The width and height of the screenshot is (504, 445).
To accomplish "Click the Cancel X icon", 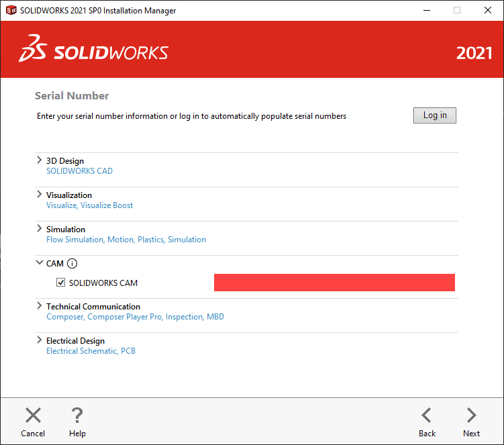I will point(33,415).
